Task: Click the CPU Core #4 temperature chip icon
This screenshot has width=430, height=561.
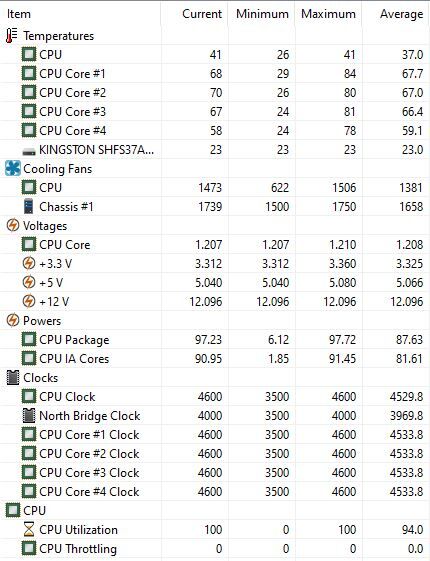Action: pos(29,130)
